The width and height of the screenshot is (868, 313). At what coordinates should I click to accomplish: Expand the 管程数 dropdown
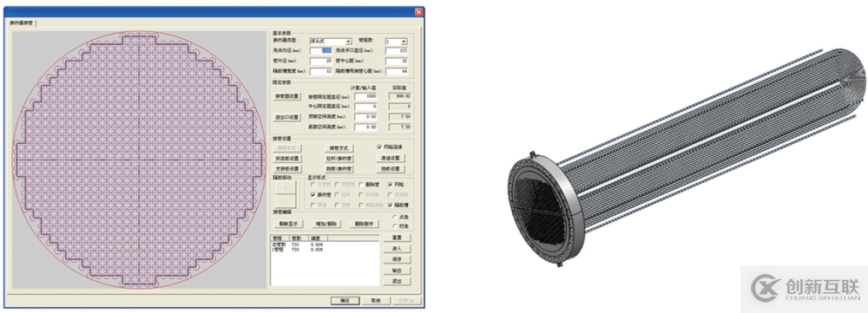click(397, 41)
